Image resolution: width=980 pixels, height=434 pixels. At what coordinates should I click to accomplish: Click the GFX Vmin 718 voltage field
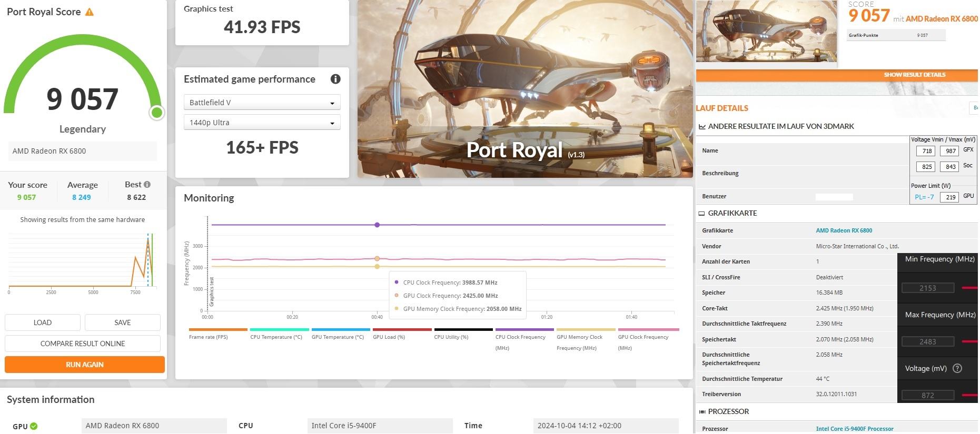point(926,151)
